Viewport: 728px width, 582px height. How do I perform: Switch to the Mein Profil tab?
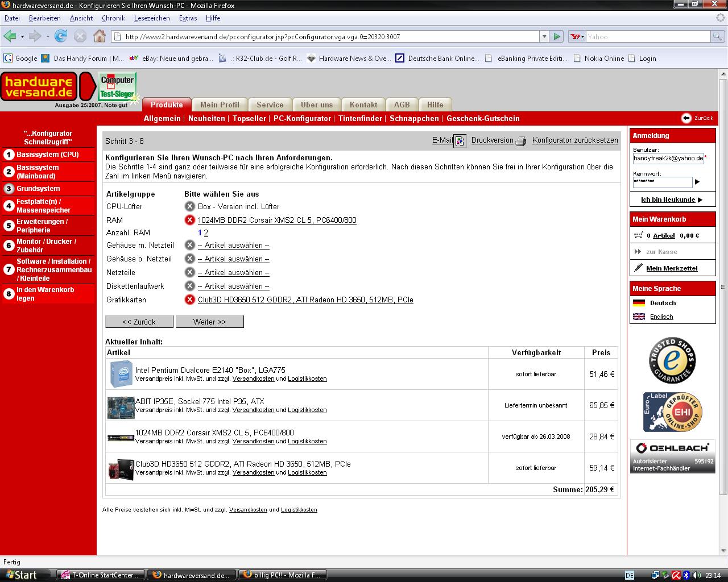tap(220, 105)
